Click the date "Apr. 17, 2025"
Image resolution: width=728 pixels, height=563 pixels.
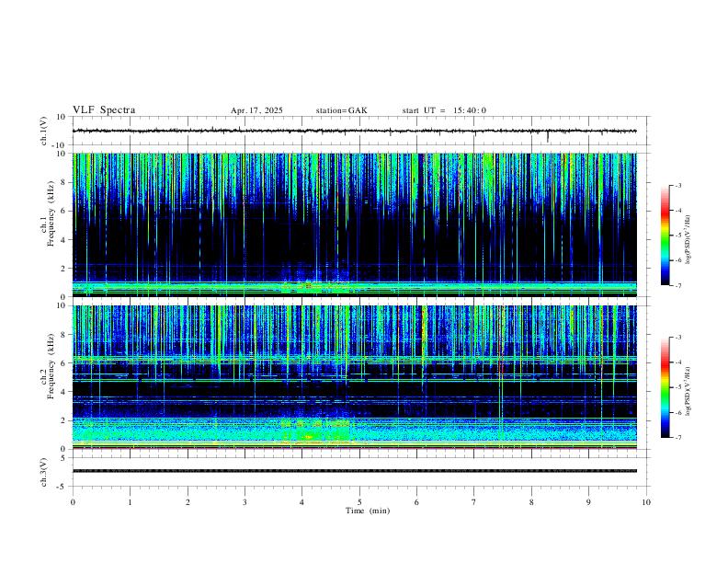(256, 110)
